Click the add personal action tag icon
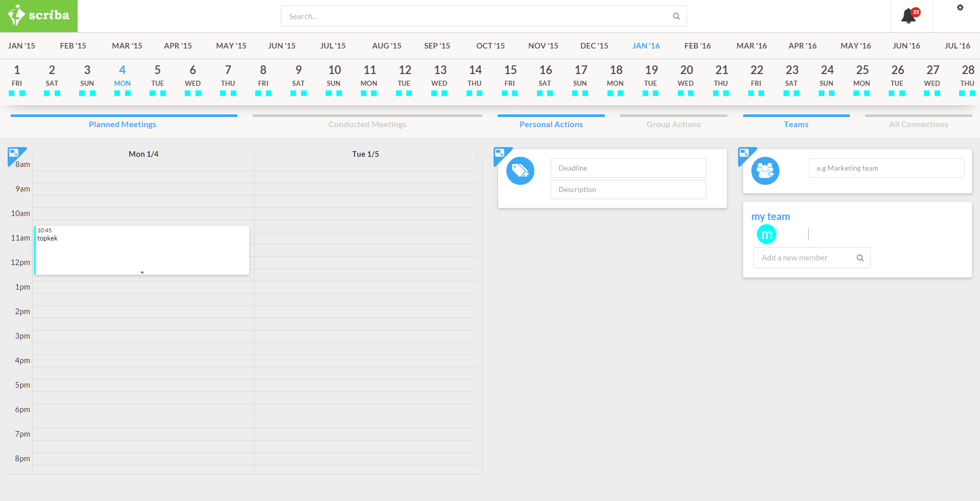The image size is (980, 501). pyautogui.click(x=520, y=171)
